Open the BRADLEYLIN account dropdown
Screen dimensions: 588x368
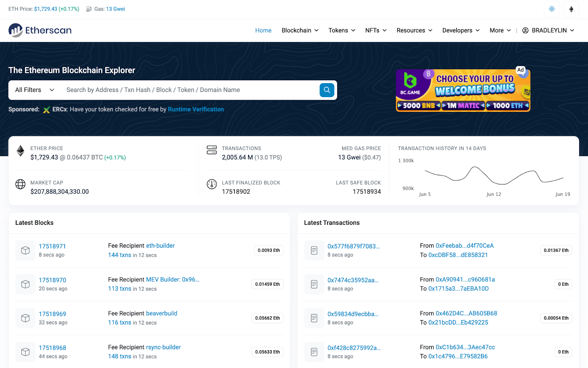(x=548, y=30)
